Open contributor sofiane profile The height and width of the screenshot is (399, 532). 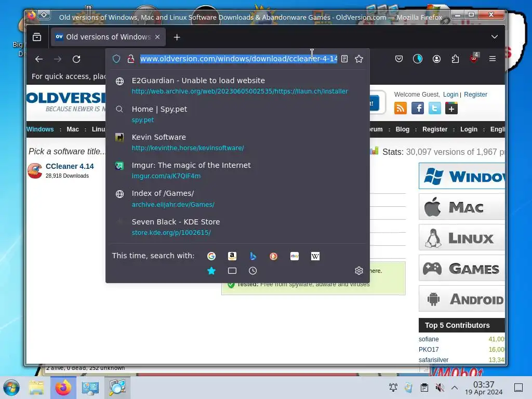[x=429, y=339]
